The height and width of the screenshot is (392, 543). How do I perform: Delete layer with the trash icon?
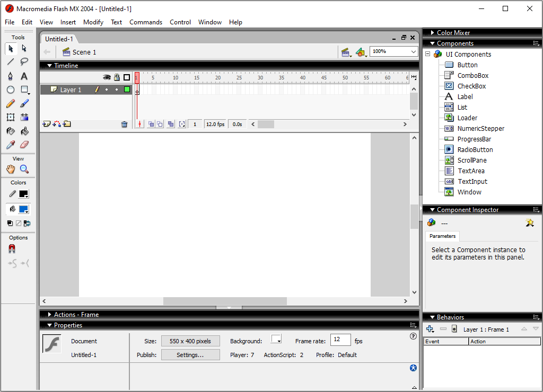(x=124, y=124)
